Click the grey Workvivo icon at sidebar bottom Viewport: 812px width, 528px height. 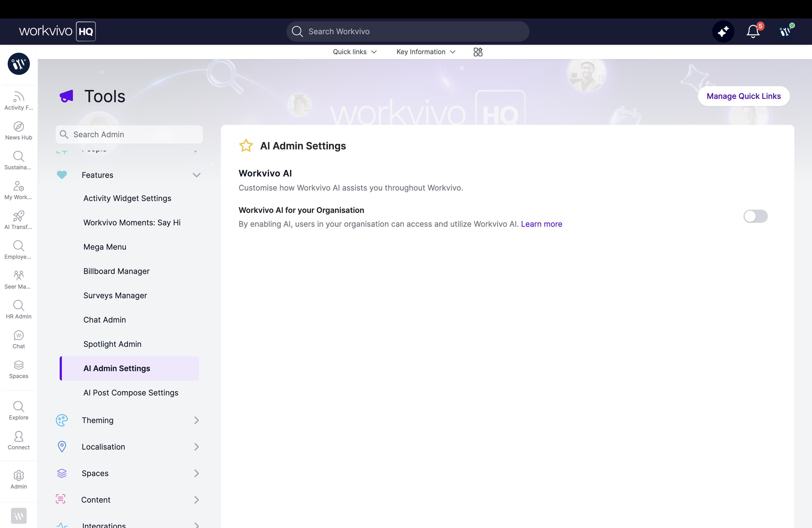(19, 516)
